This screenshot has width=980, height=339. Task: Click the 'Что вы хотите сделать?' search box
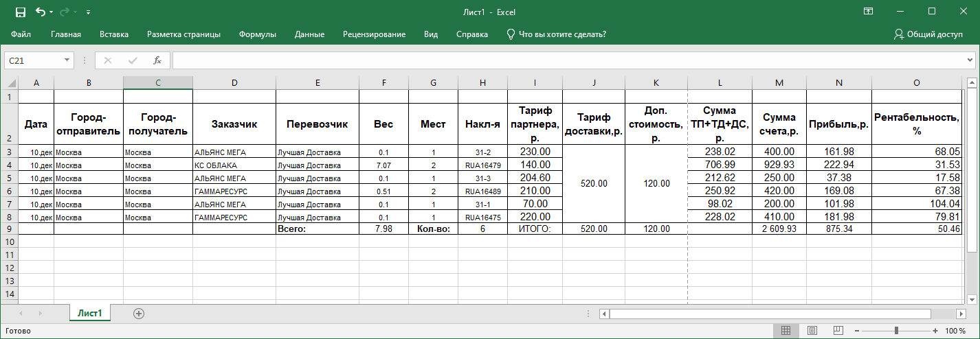[x=556, y=34]
